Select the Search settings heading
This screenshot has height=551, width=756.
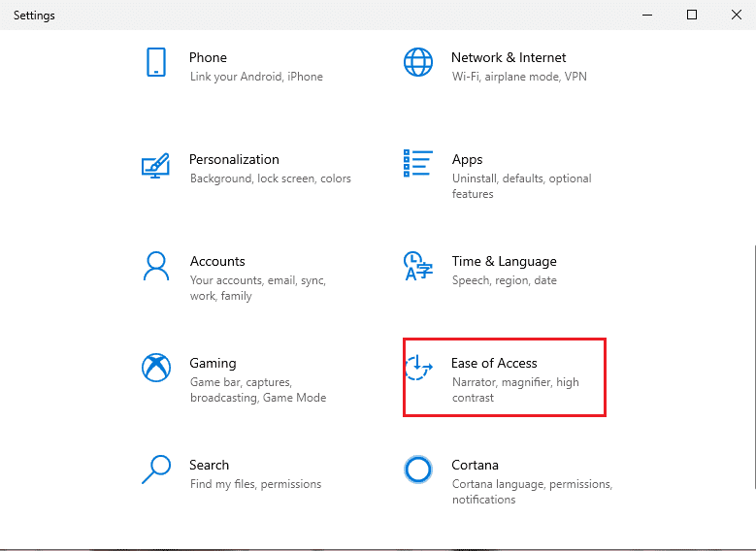pos(209,465)
